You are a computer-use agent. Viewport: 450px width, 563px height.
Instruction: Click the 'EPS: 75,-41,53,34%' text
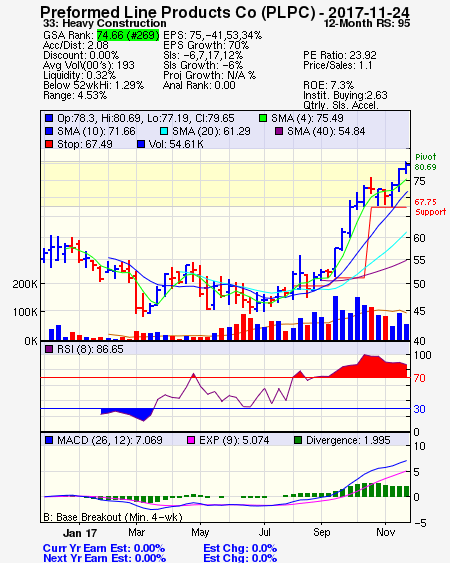pos(213,35)
